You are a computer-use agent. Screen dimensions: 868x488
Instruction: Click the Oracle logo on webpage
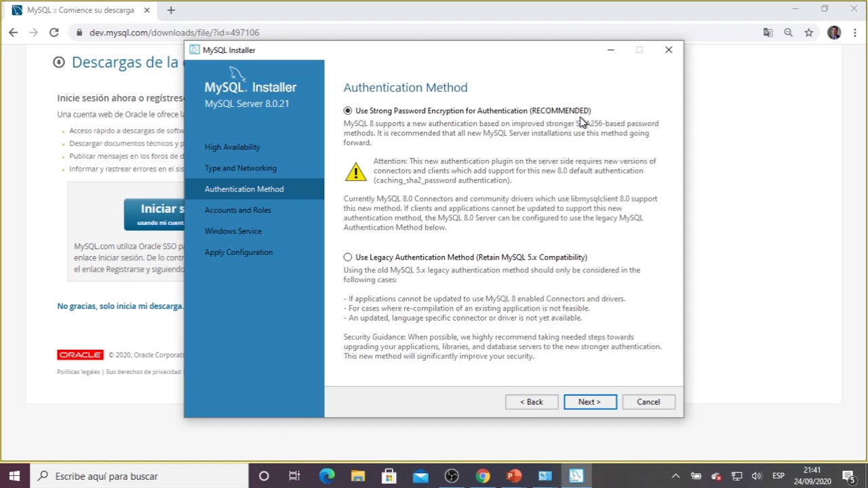pyautogui.click(x=80, y=355)
